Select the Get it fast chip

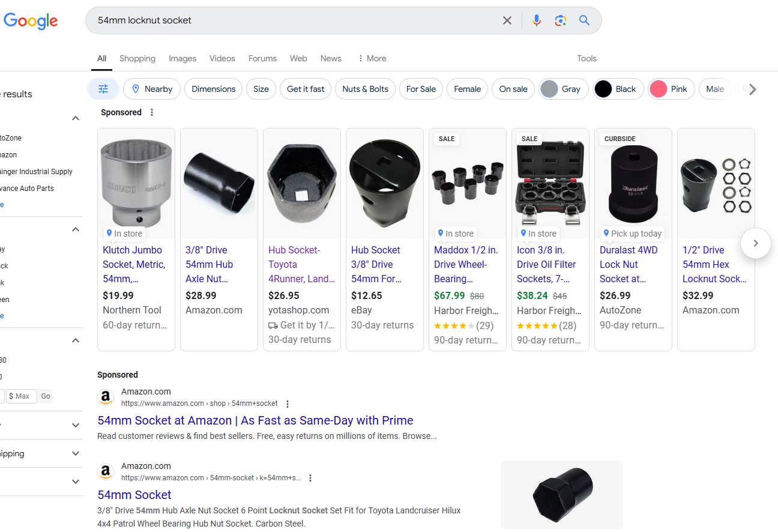306,89
